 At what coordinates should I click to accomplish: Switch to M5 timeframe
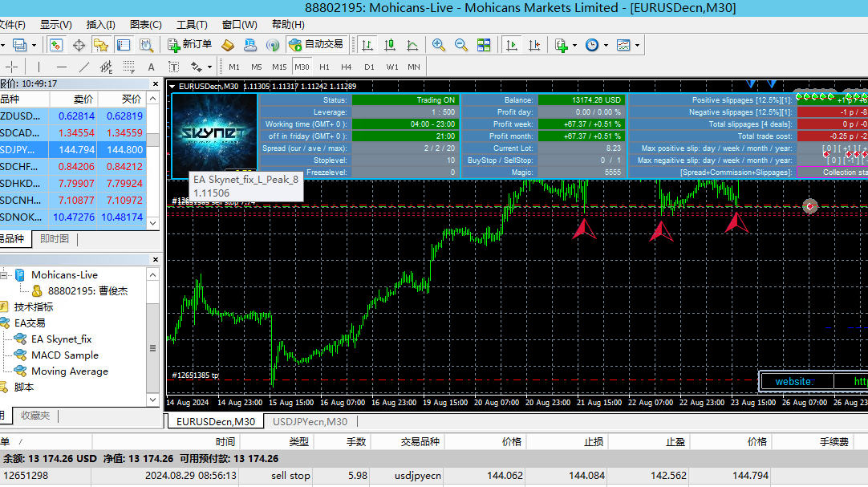coord(256,67)
